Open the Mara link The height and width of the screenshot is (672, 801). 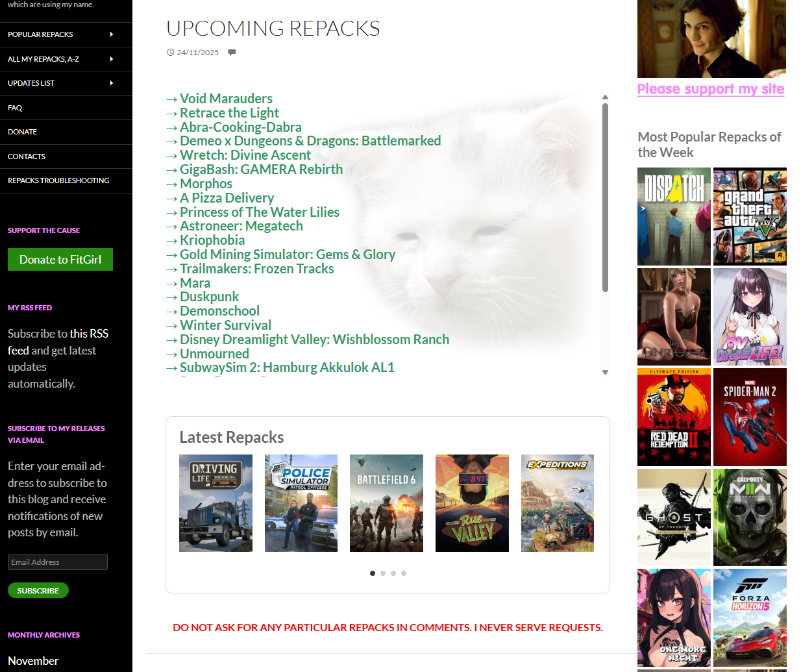tap(195, 283)
